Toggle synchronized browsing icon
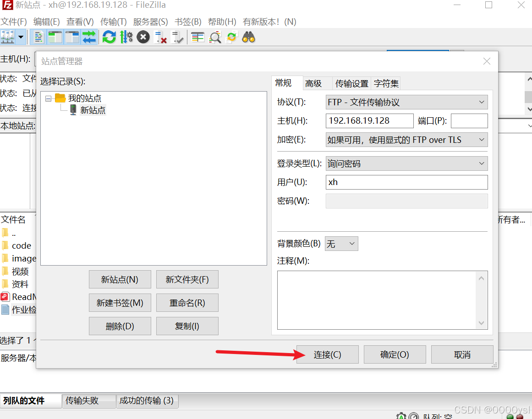The image size is (532, 419). pyautogui.click(x=232, y=37)
